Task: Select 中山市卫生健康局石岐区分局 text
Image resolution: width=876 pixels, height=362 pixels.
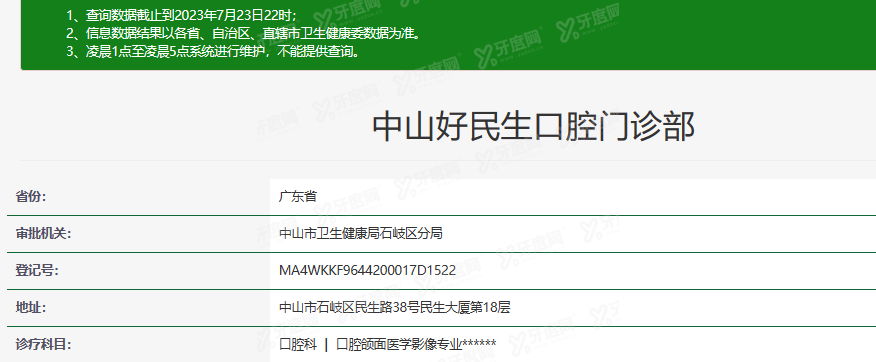Action: click(360, 233)
